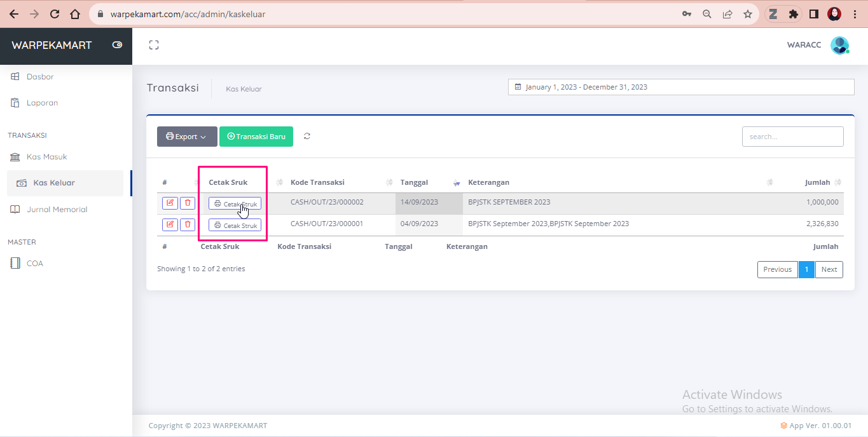
Task: Click the browser home icon
Action: (75, 14)
